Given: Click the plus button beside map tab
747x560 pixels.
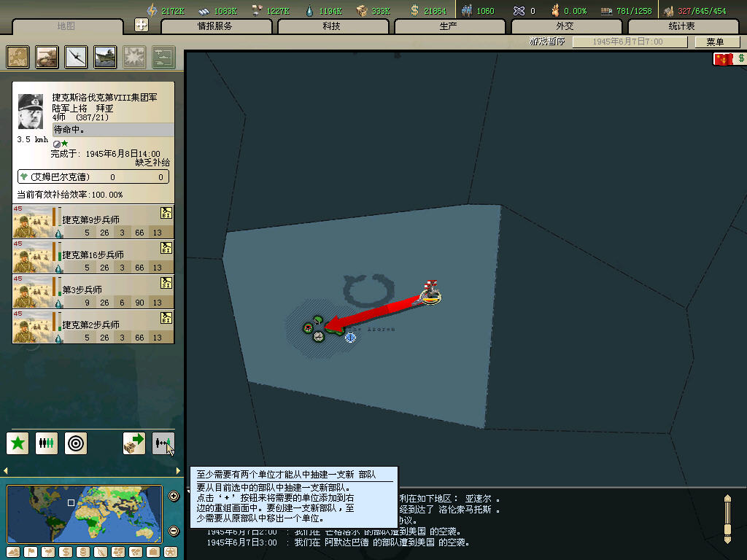Looking at the screenshot, I should 142,25.
